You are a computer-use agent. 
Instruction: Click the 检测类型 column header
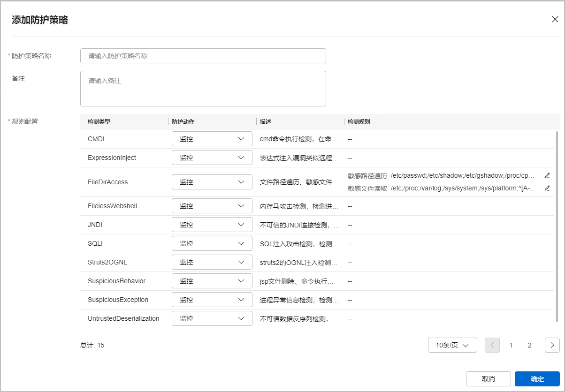tap(99, 121)
